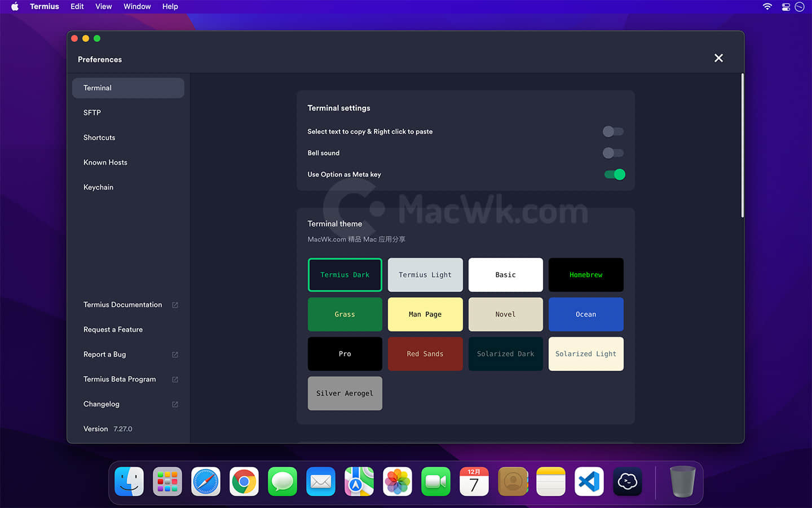
Task: Click Report a Bug link
Action: [x=105, y=354]
